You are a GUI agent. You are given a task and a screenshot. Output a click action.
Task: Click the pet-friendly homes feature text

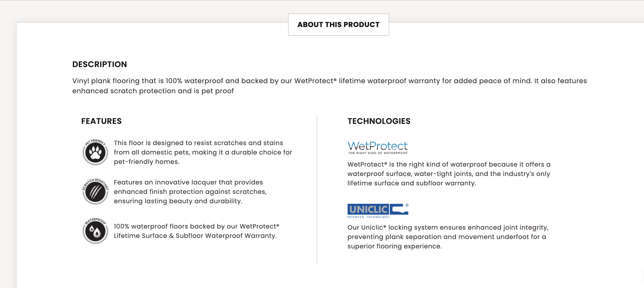(203, 152)
